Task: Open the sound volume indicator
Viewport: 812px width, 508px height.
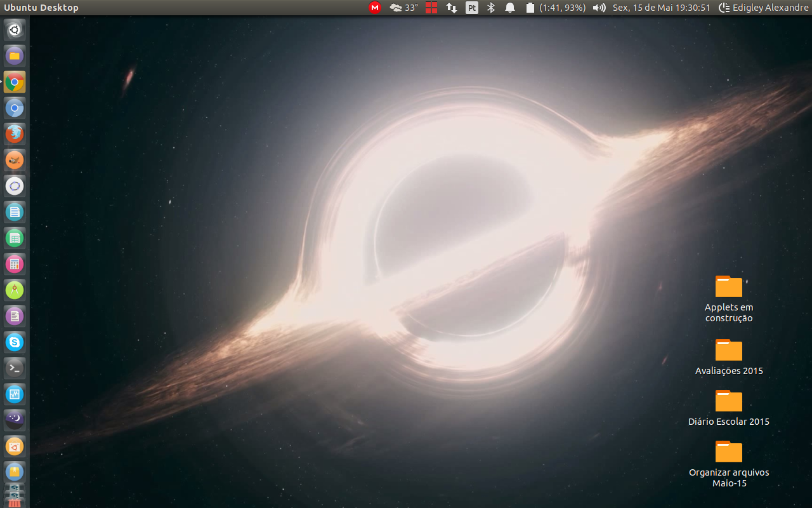Action: (599, 8)
